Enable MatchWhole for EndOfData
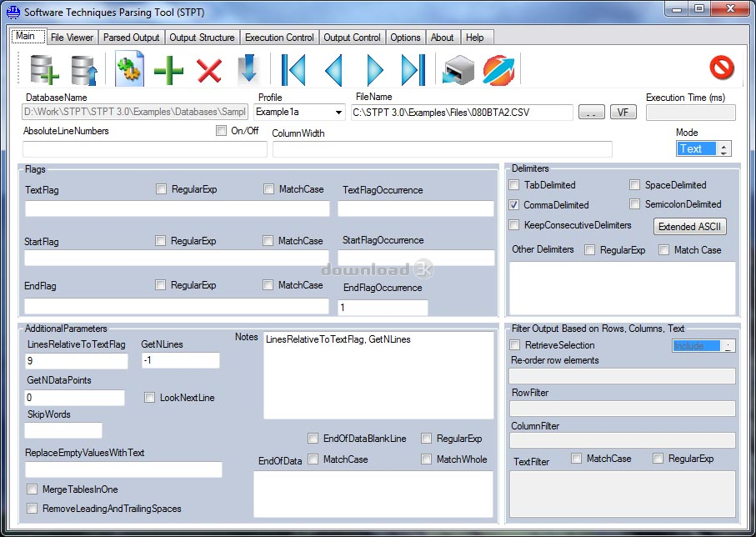The image size is (756, 537). point(426,459)
